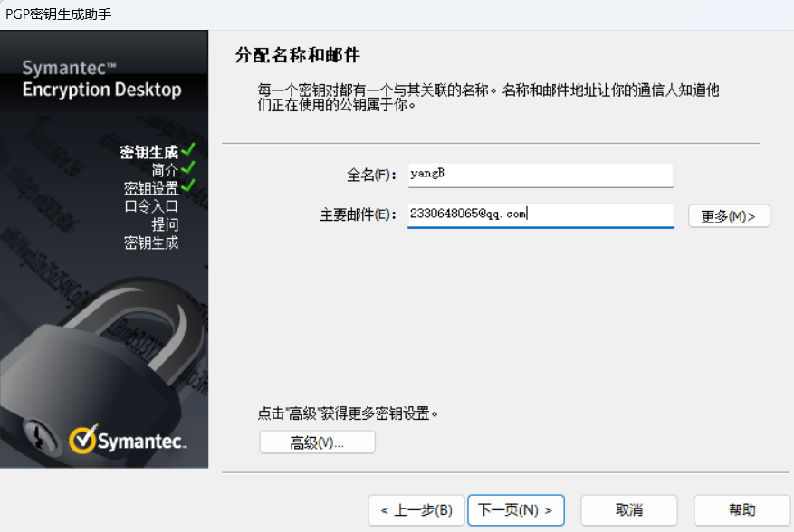The height and width of the screenshot is (532, 794).
Task: Click green checkmark beside 密钥设置
Action: tap(188, 185)
